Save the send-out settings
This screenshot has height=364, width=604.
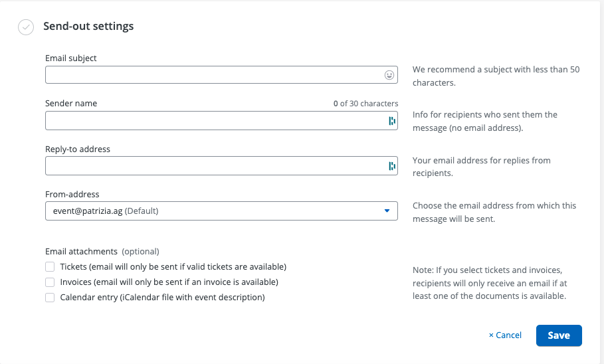[x=559, y=335]
